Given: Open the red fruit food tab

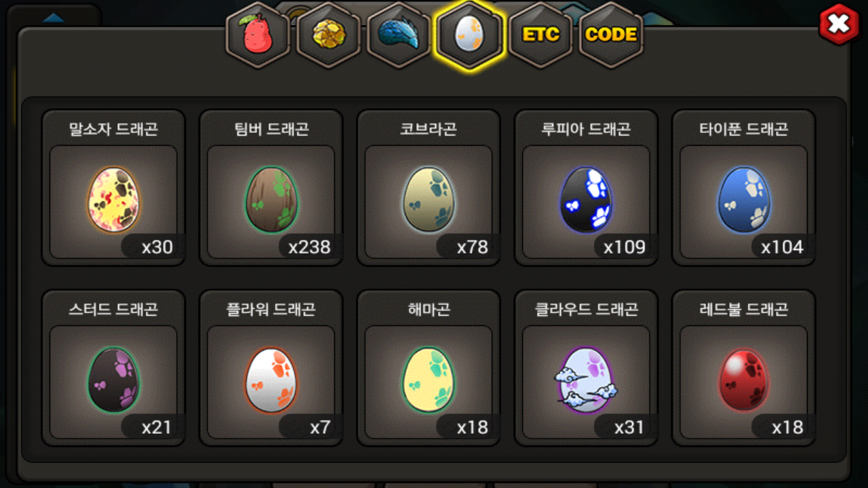Looking at the screenshot, I should [258, 35].
